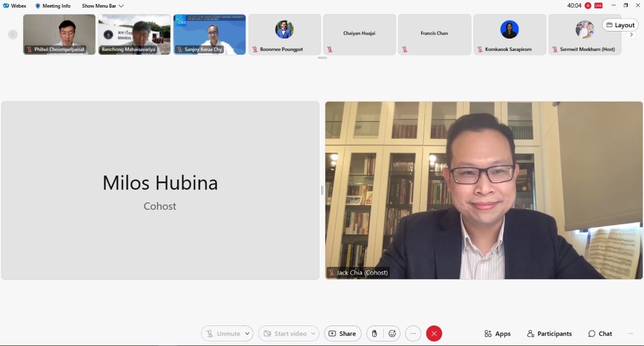The image size is (644, 346).
Task: Open the Participants panel
Action: 549,334
